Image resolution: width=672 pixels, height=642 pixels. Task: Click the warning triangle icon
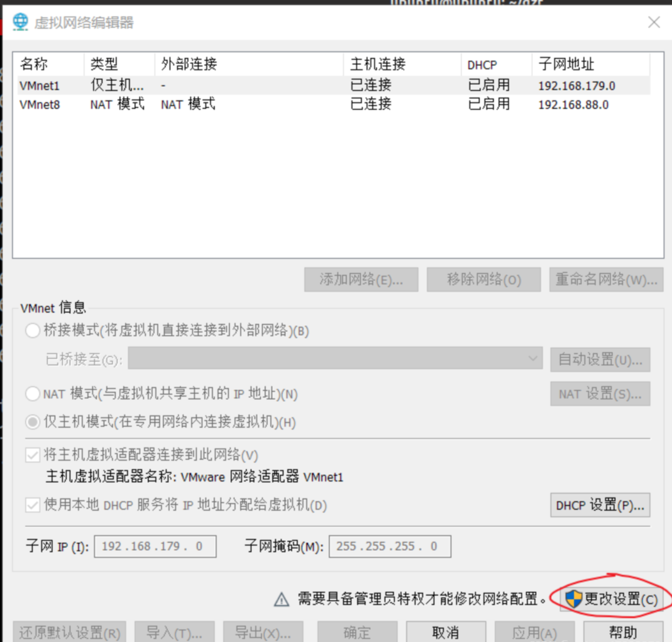click(x=282, y=599)
